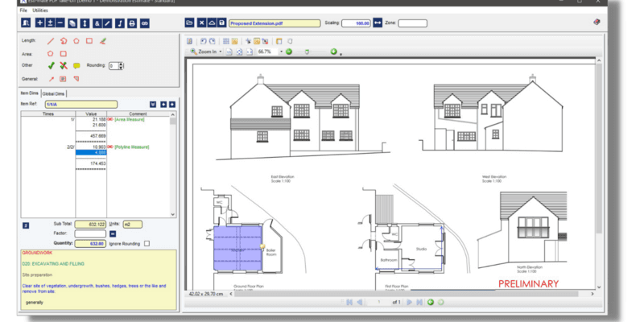
Task: Open a PDF with the folder icon
Action: coord(189,23)
